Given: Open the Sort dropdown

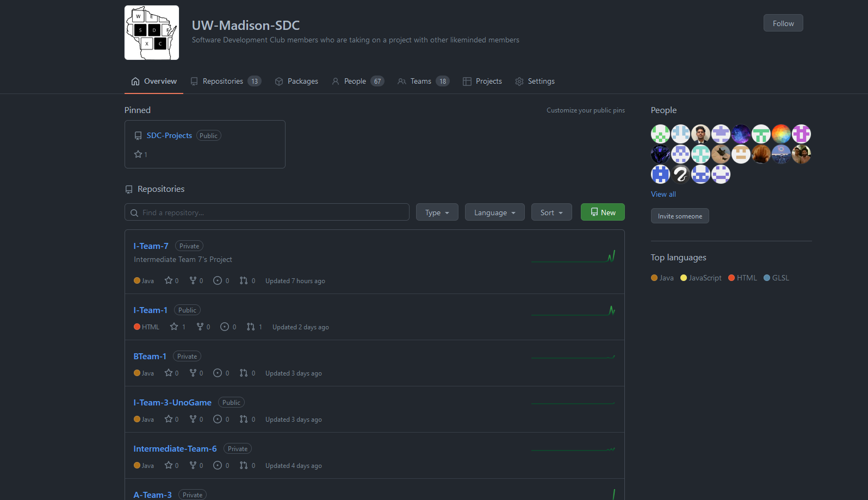Looking at the screenshot, I should (x=551, y=212).
